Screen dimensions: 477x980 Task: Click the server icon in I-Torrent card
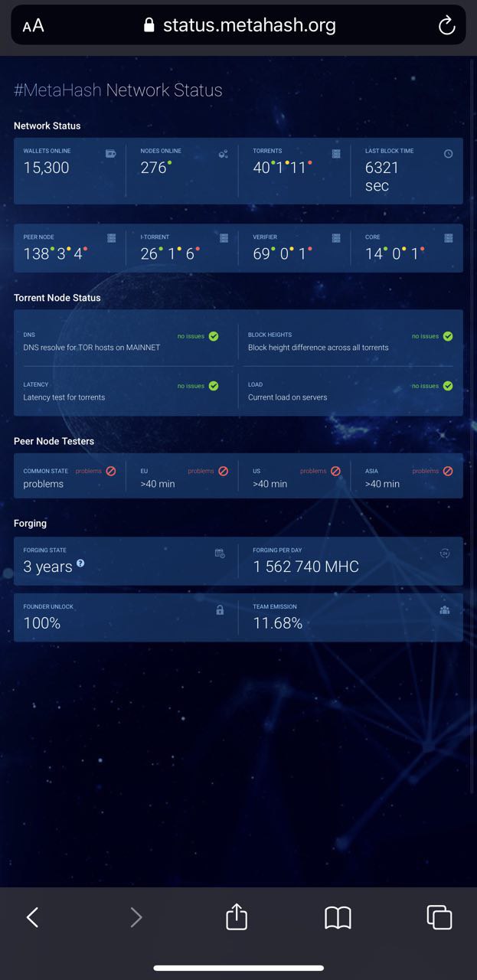tap(224, 238)
